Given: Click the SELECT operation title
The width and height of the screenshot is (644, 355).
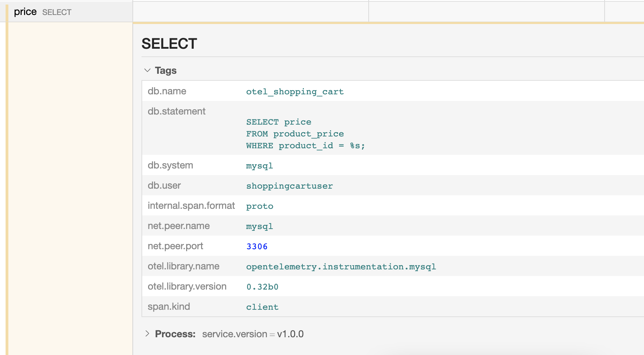Looking at the screenshot, I should 169,44.
